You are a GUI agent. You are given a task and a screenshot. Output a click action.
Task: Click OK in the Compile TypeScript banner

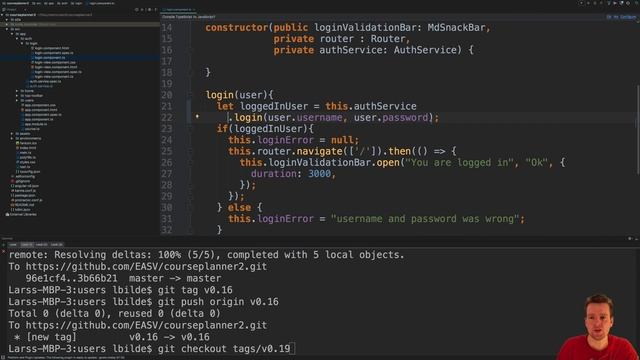609,17
